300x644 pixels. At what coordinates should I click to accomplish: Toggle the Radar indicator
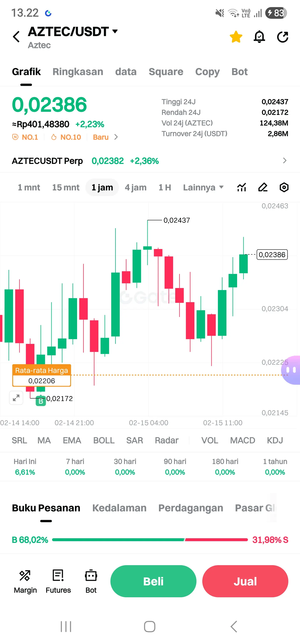coord(167,440)
